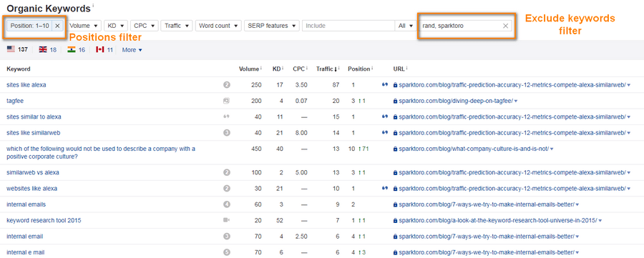Expand URL arrow in 'keyword research tool 2015' row
The height and width of the screenshot is (258, 644).
(600, 221)
